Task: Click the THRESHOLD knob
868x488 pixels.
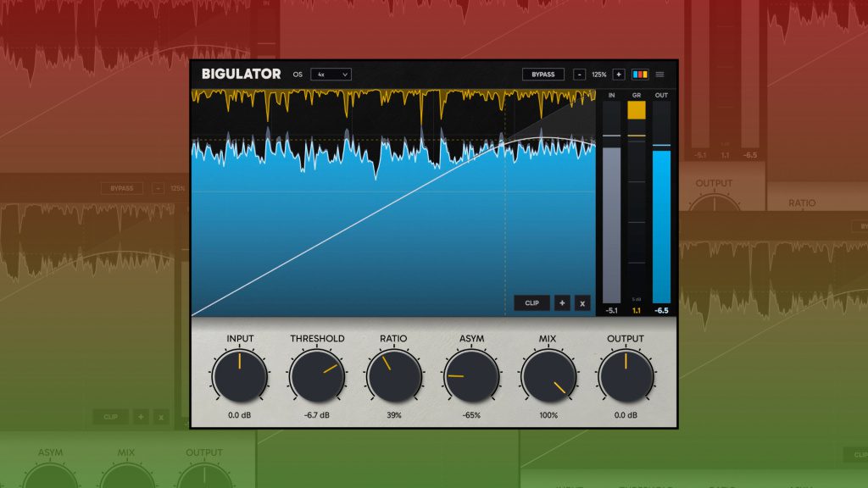Action: [317, 376]
